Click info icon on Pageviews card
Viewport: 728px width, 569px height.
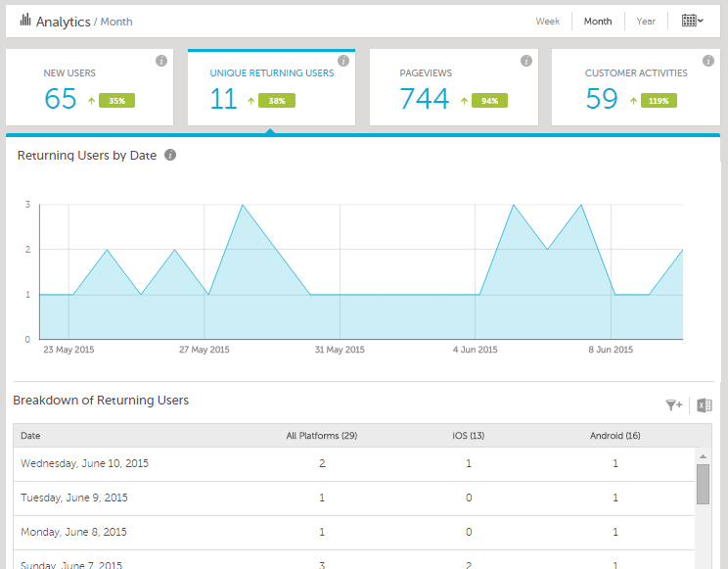525,61
